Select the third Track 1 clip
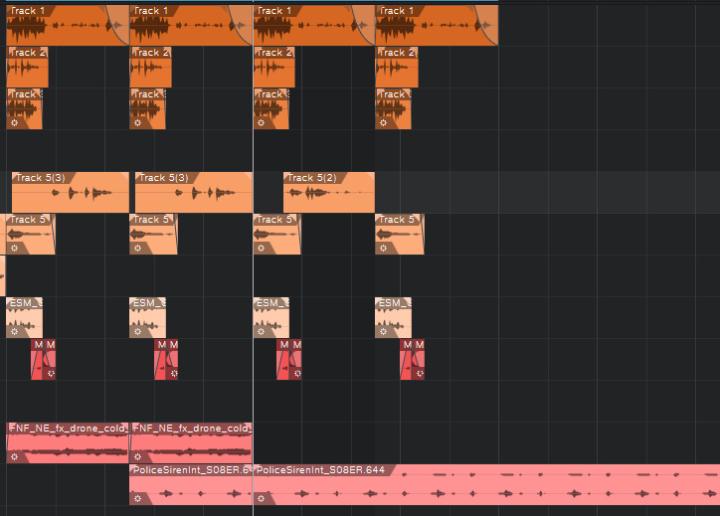 (x=314, y=26)
